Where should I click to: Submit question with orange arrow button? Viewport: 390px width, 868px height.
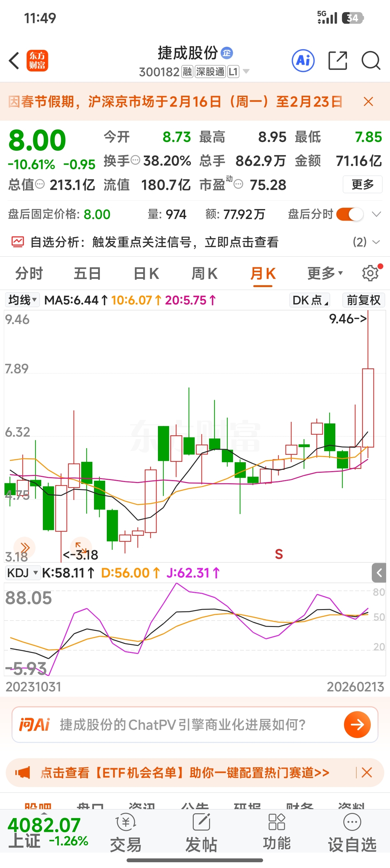click(357, 725)
